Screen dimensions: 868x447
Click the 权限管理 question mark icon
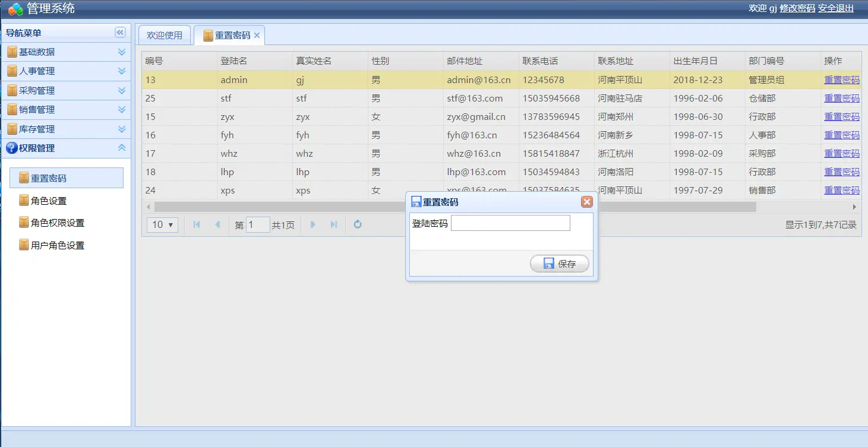click(x=12, y=148)
